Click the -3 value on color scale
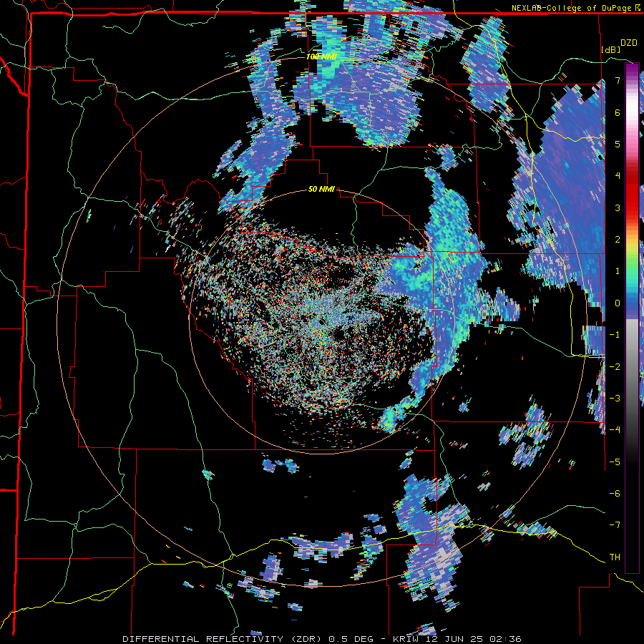Viewport: 644px width, 644px height. point(615,399)
